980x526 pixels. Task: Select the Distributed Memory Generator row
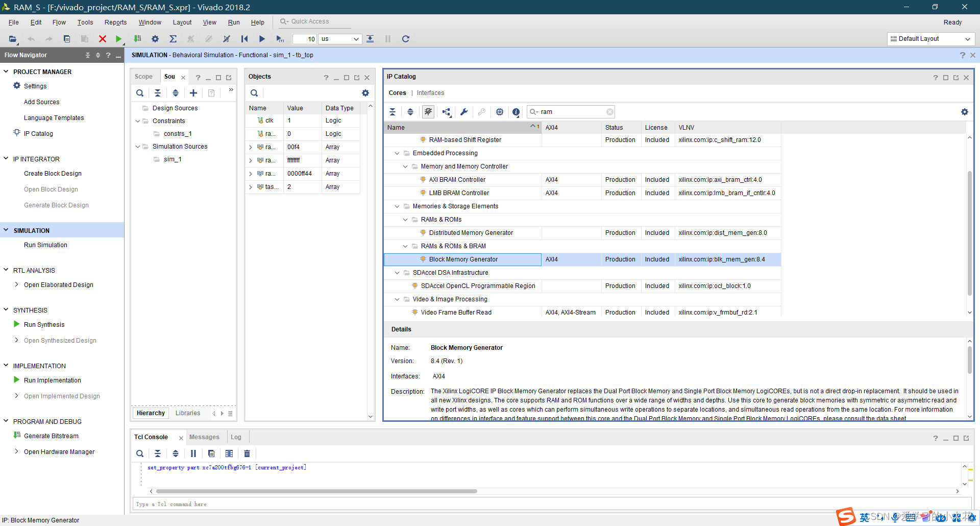582,233
